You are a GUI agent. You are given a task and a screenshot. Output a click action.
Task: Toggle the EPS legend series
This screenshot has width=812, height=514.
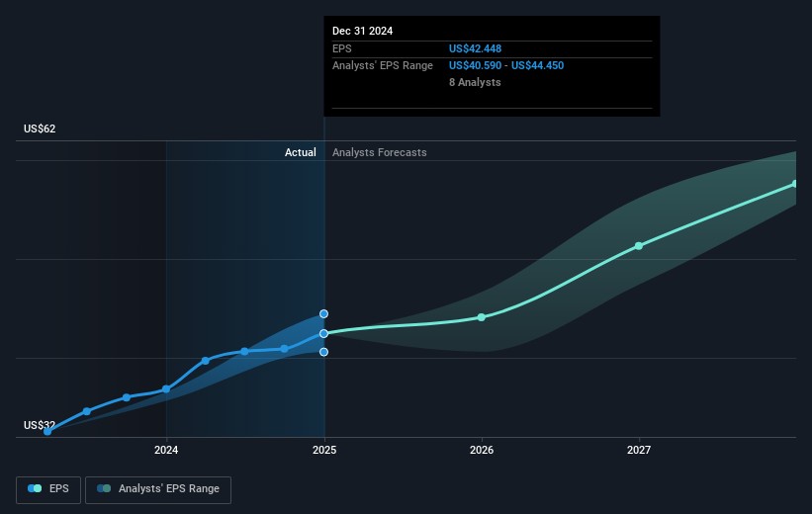(48, 488)
